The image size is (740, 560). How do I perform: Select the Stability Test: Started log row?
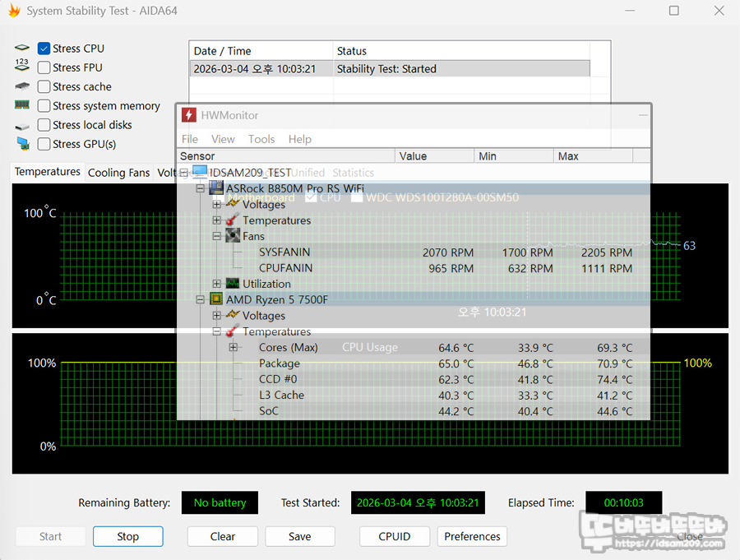tap(390, 69)
